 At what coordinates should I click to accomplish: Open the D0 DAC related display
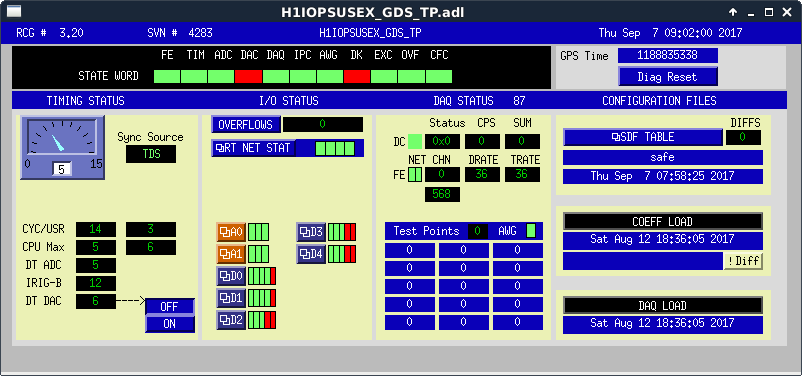coord(231,276)
